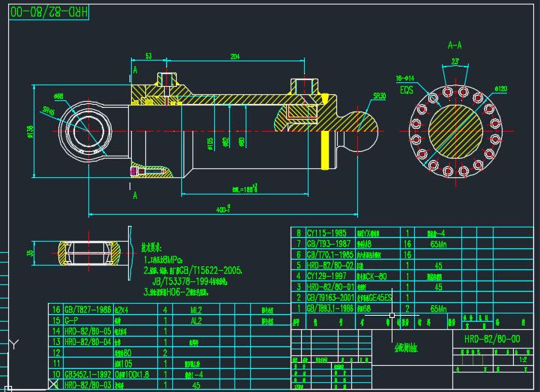Select the 1:2 scale value

point(523,360)
